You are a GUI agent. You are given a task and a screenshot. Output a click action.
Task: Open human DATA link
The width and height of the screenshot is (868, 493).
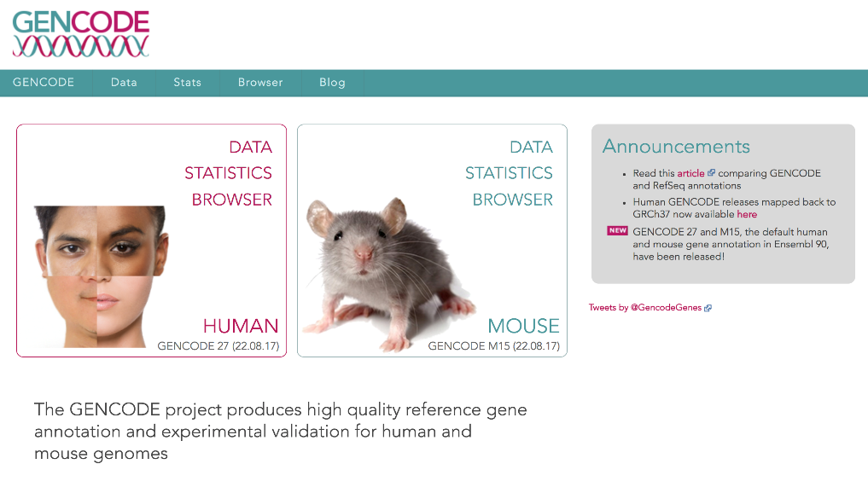coord(250,147)
